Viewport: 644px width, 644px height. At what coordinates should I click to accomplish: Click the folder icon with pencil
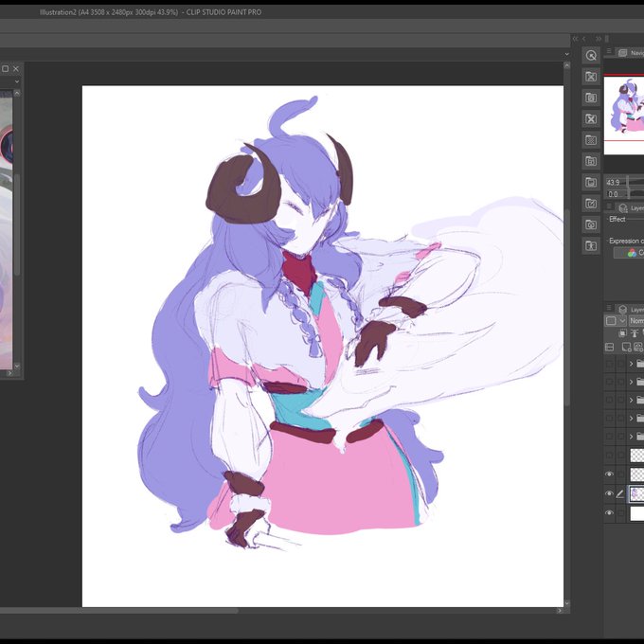(591, 204)
